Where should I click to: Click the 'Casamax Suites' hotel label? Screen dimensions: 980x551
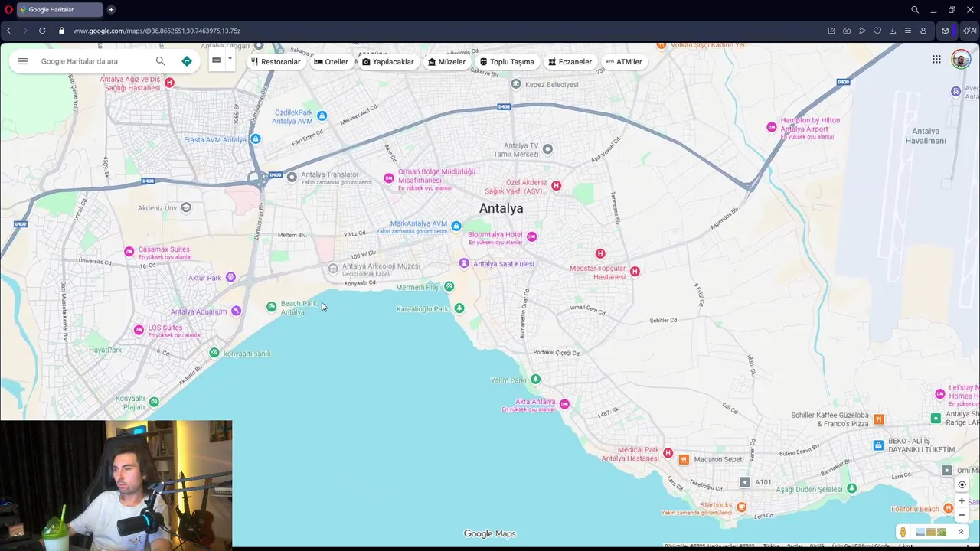coord(164,249)
